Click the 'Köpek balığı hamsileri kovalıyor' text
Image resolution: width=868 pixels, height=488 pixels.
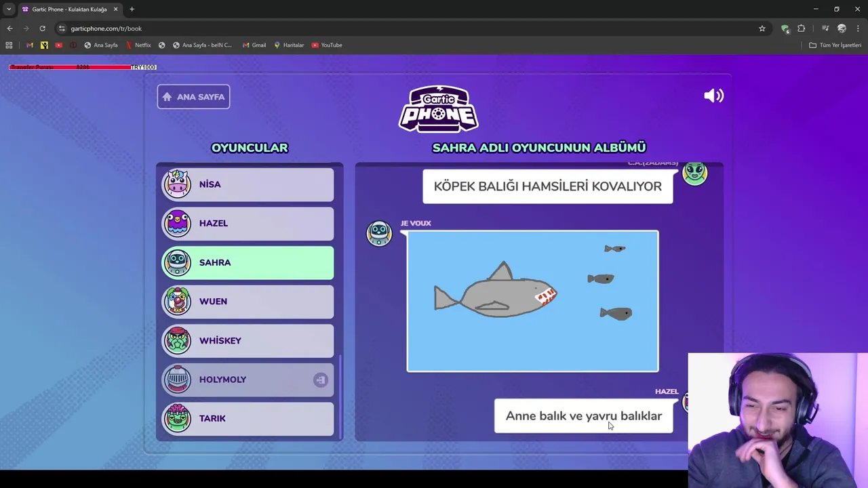coord(548,186)
